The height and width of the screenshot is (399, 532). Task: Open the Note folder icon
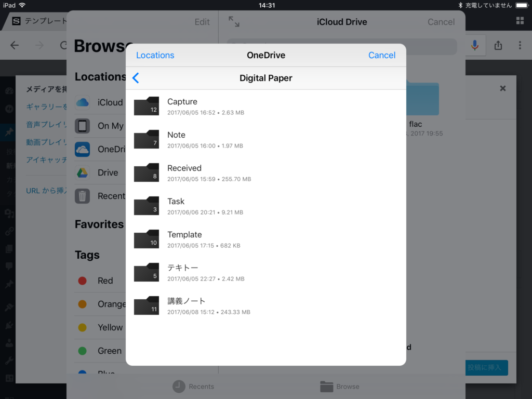pyautogui.click(x=146, y=139)
